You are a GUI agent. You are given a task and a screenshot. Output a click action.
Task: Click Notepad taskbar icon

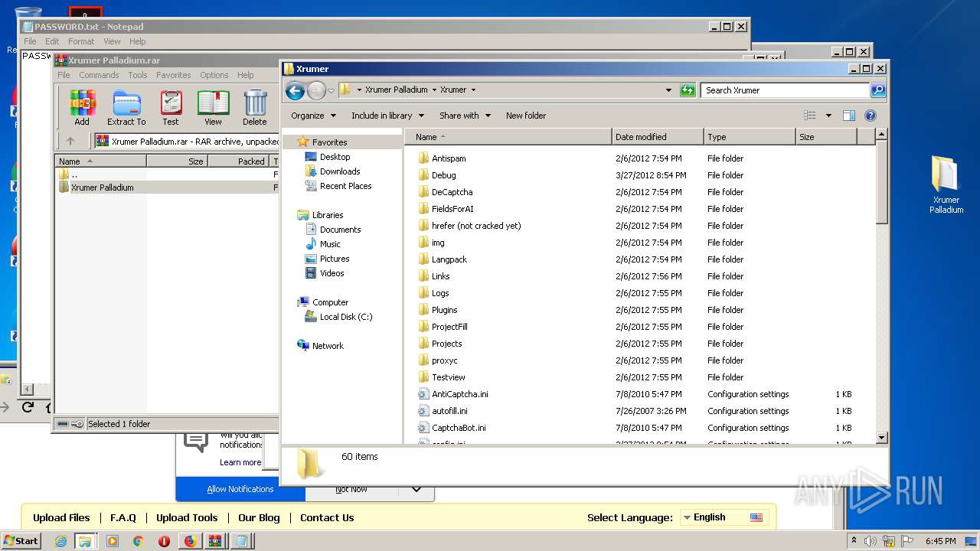(x=241, y=541)
